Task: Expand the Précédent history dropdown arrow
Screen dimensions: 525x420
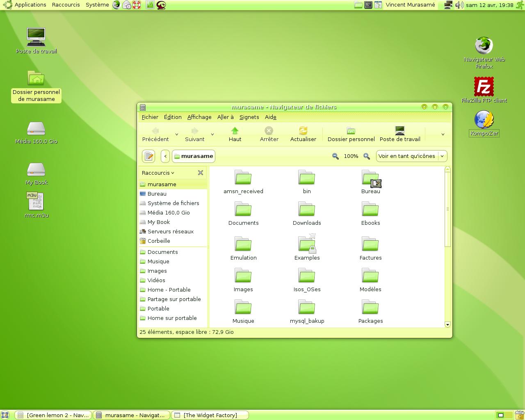Action: tap(177, 134)
